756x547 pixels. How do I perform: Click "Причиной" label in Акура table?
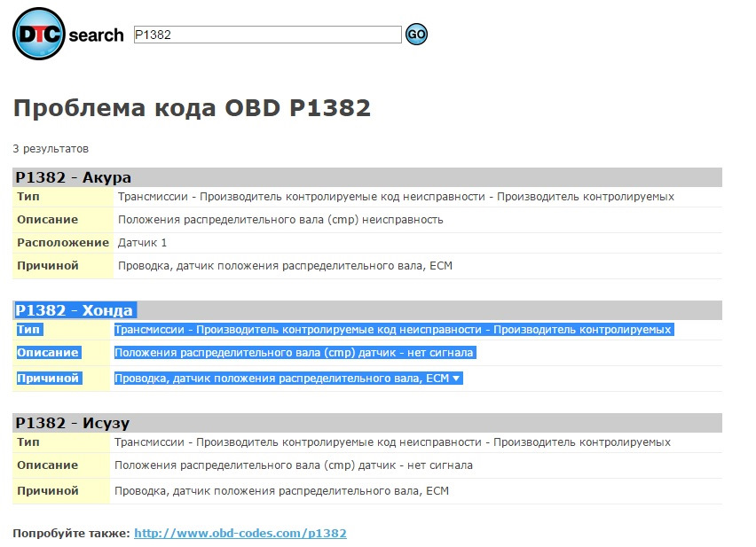pos(48,266)
